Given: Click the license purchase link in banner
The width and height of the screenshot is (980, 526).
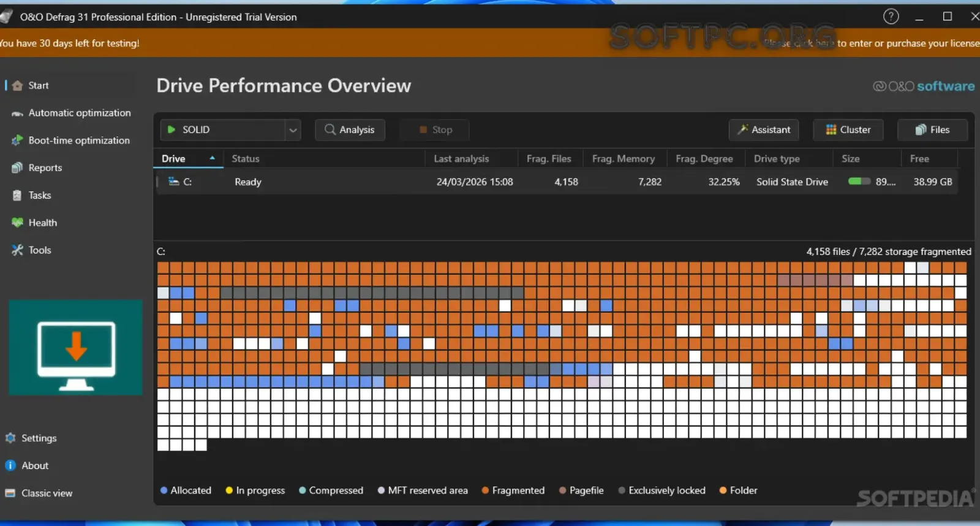Looking at the screenshot, I should [872, 43].
